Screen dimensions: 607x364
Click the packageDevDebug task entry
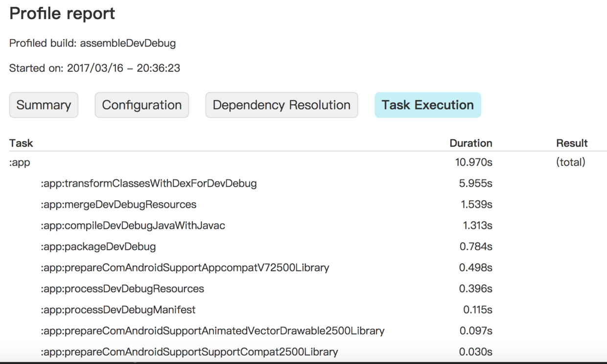[98, 247]
